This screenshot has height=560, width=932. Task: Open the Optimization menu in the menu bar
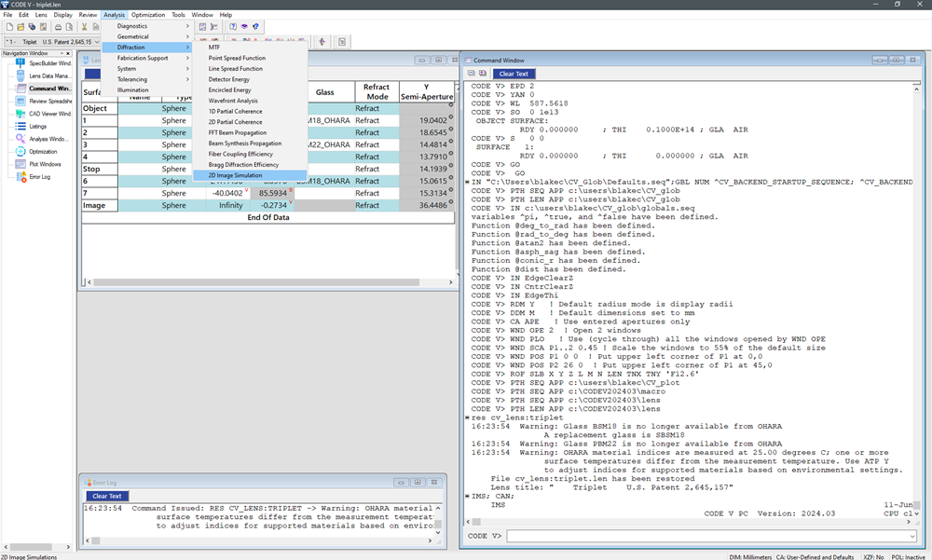[148, 15]
